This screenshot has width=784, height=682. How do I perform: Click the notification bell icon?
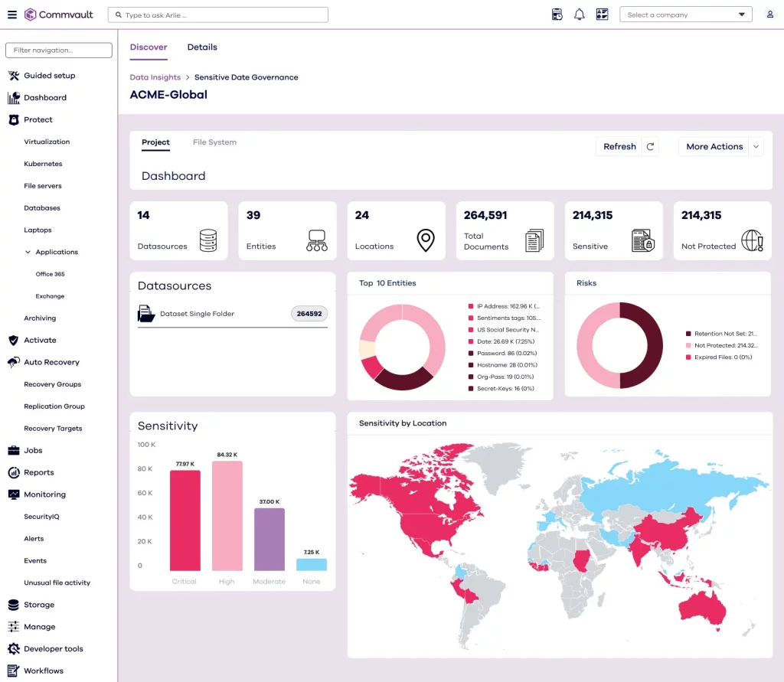tap(580, 15)
